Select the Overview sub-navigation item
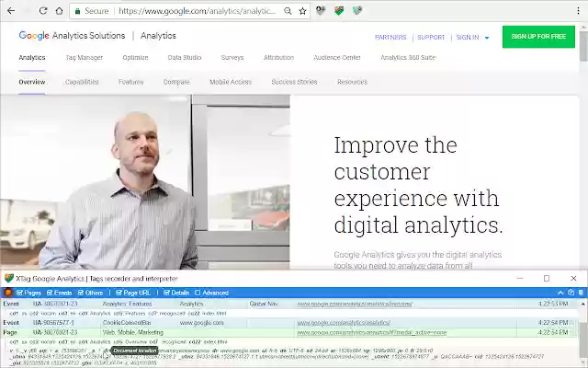This screenshot has height=368, width=588. (x=32, y=82)
